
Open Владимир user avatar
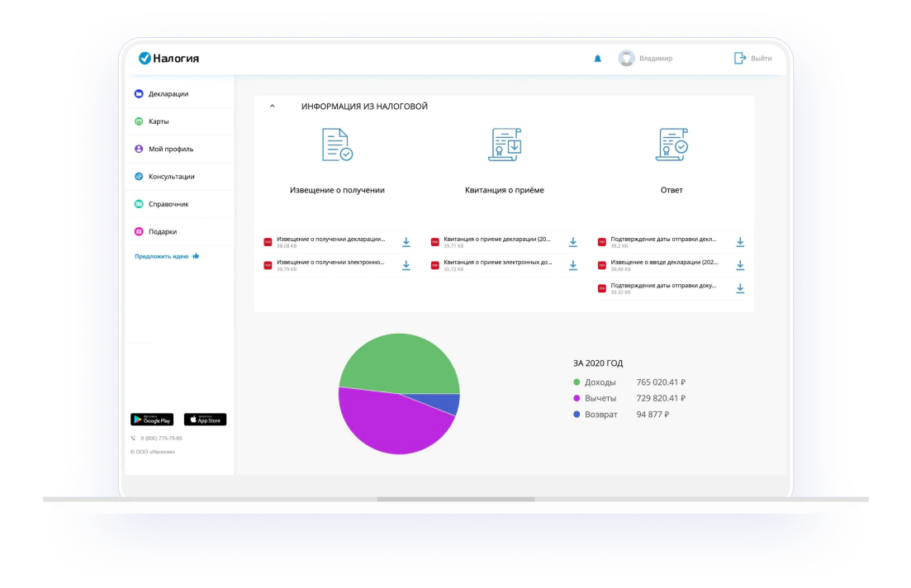626,59
